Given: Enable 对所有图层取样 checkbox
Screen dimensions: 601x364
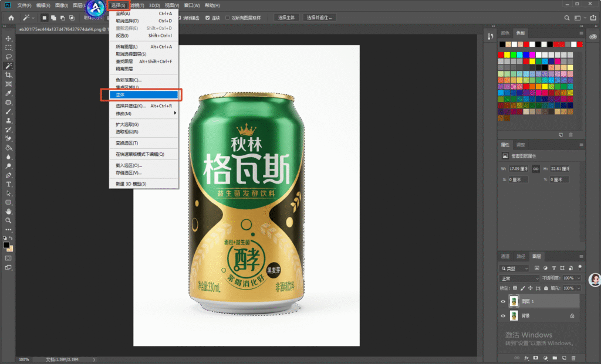Looking at the screenshot, I should click(x=227, y=18).
